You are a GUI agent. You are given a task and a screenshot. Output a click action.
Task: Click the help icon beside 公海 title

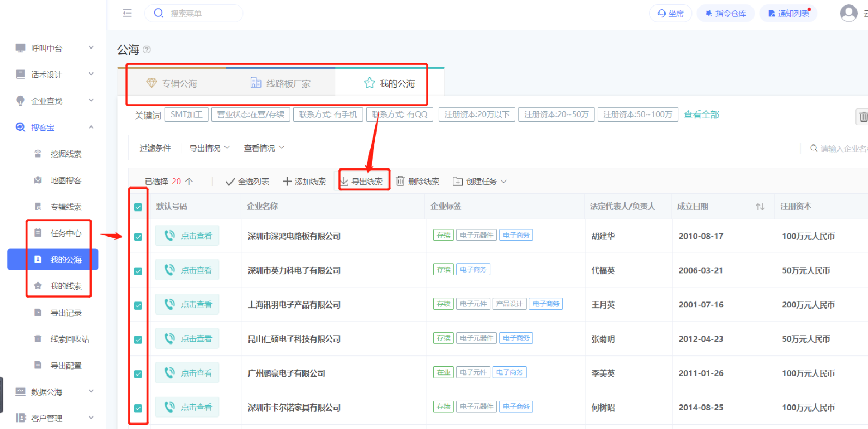(x=147, y=50)
